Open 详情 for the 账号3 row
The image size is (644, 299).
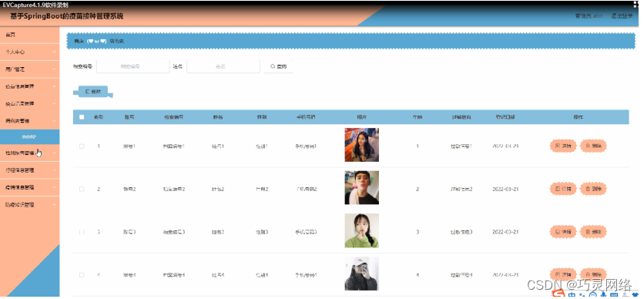pos(563,232)
